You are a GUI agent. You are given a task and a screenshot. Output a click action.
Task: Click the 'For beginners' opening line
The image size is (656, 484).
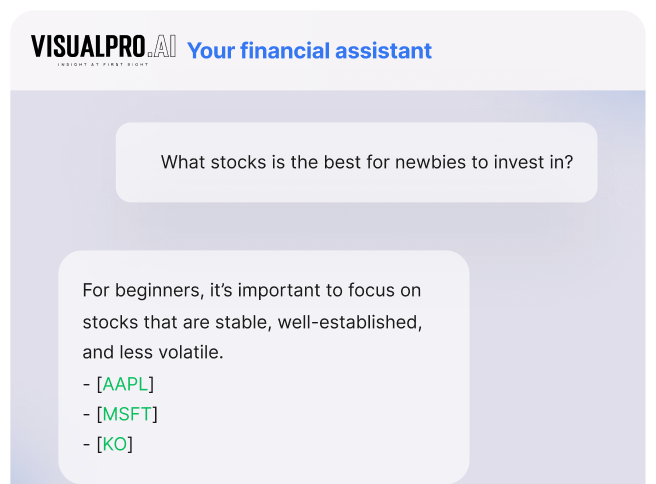(x=252, y=291)
